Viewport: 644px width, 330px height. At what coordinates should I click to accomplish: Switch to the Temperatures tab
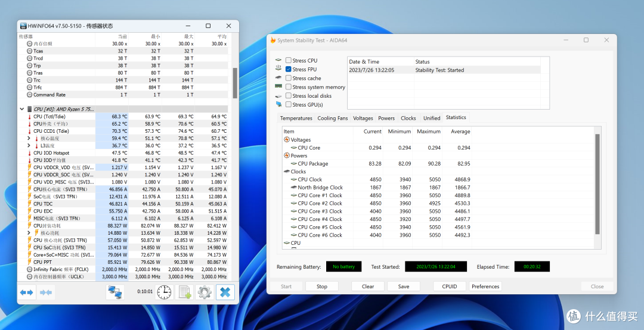pyautogui.click(x=296, y=118)
